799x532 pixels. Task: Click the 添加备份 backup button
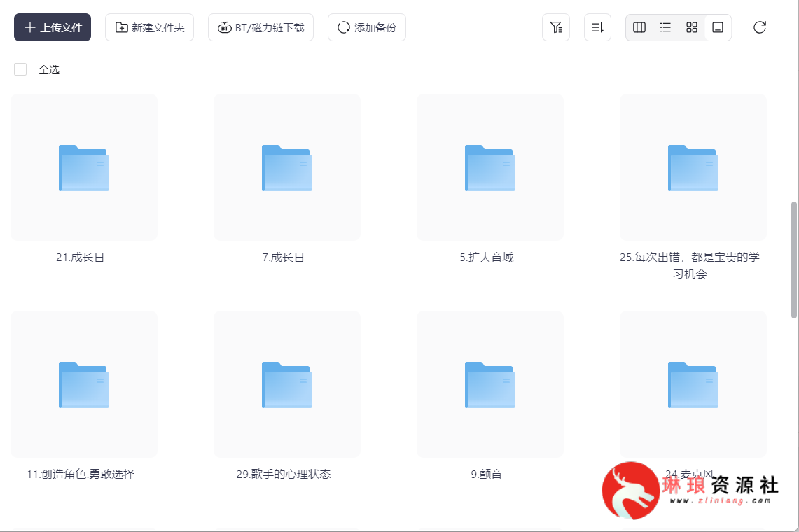[367, 27]
